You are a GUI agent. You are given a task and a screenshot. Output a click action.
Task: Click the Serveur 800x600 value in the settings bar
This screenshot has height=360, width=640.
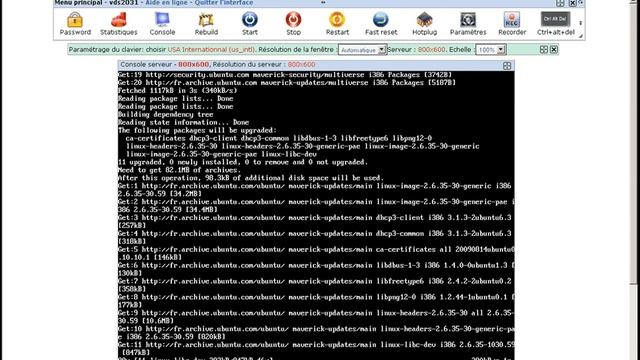pyautogui.click(x=431, y=49)
